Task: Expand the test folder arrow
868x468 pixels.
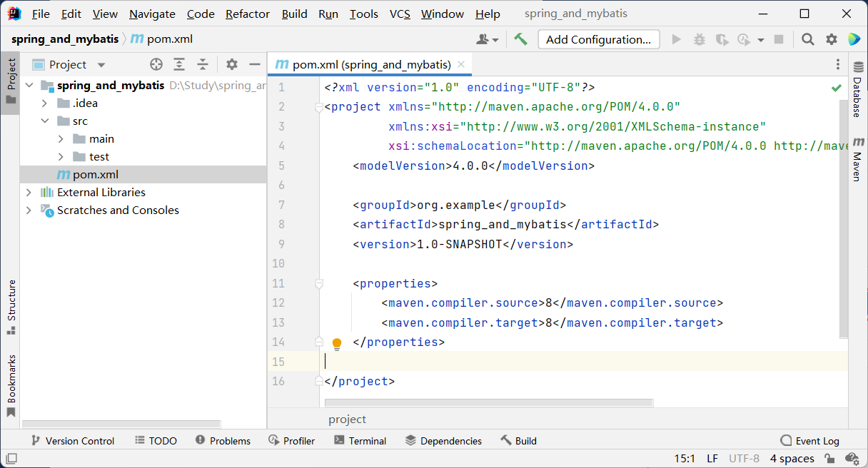Action: (61, 157)
